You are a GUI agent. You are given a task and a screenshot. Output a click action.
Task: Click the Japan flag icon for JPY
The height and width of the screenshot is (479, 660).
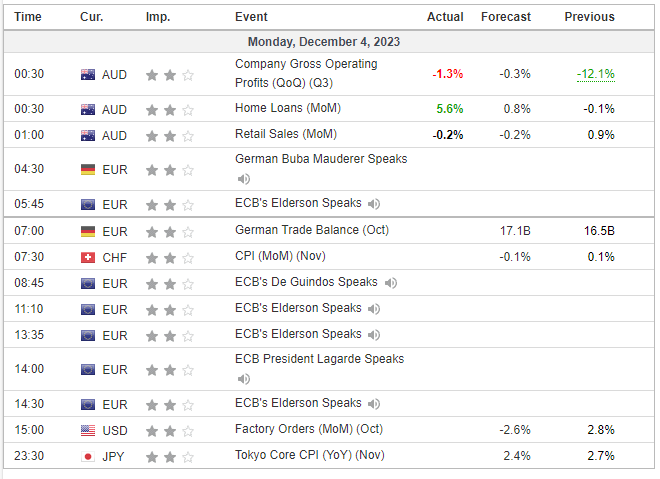tap(88, 457)
